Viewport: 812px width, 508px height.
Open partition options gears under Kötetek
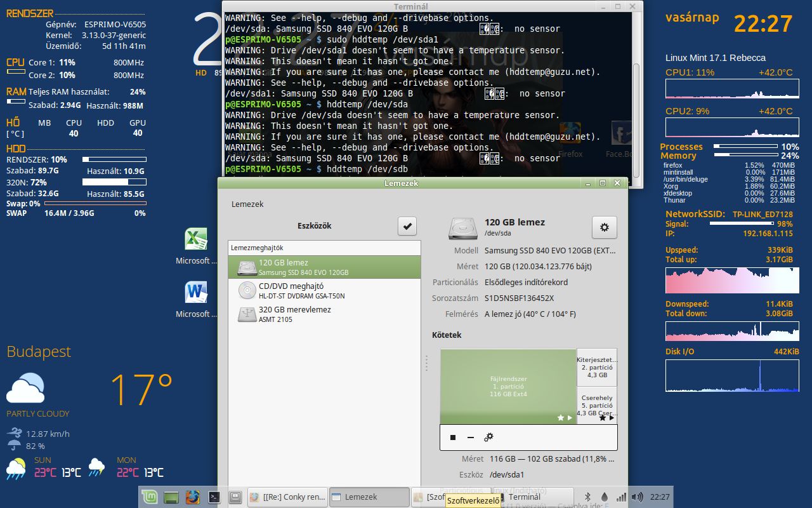(488, 437)
